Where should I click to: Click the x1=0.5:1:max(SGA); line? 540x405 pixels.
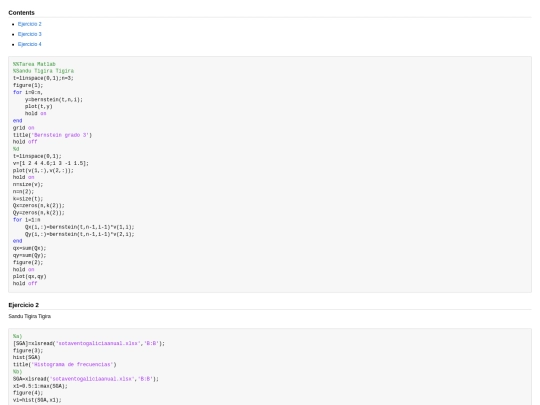tap(40, 386)
